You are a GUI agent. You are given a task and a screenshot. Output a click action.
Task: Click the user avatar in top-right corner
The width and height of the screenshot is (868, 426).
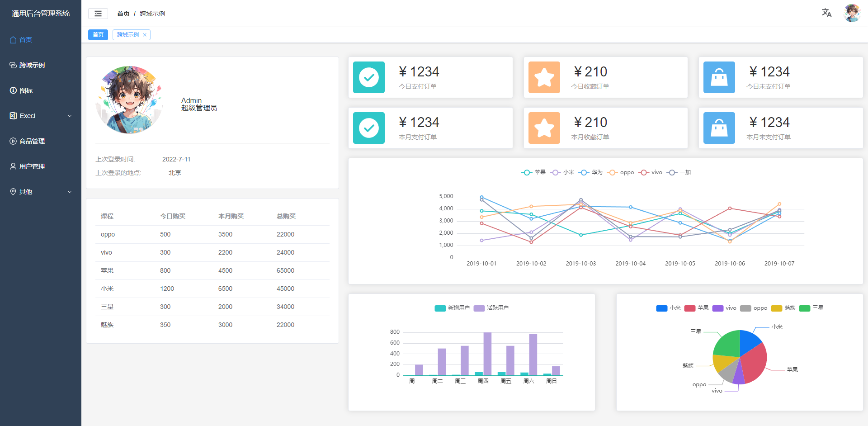pos(852,13)
